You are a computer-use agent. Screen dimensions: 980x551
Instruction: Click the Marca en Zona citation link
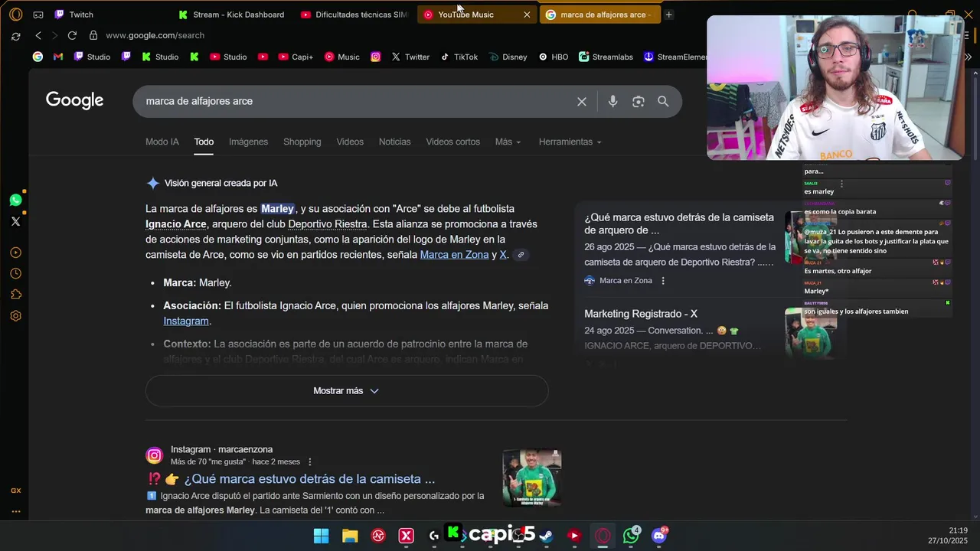pos(454,255)
